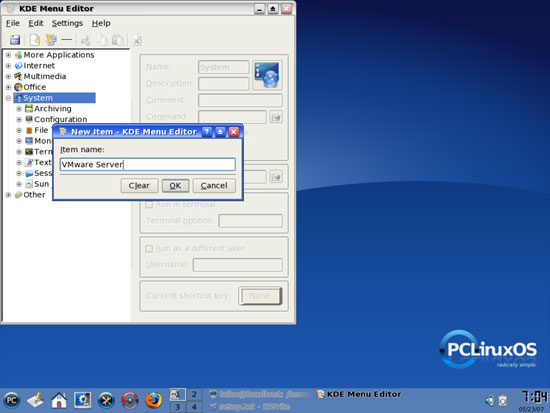Click KDE Menu Editor taskbar entry
The image size is (550, 413).
pyautogui.click(x=359, y=394)
